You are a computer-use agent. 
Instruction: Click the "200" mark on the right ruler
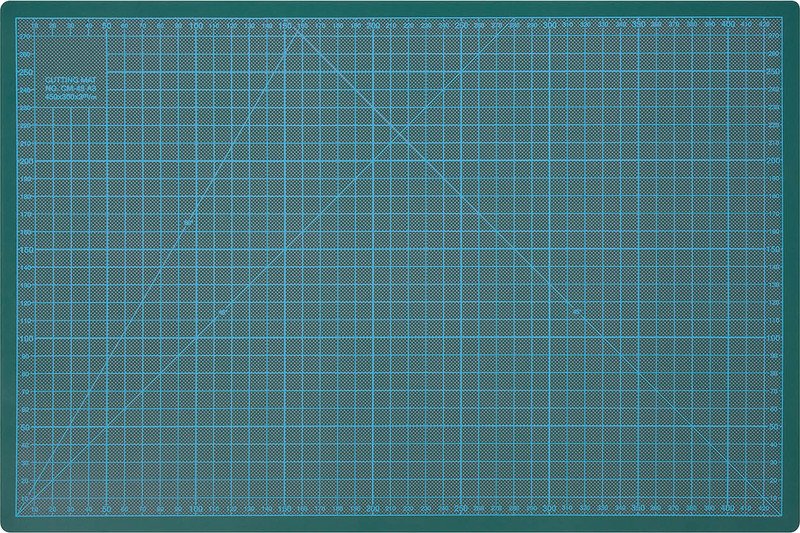[773, 161]
